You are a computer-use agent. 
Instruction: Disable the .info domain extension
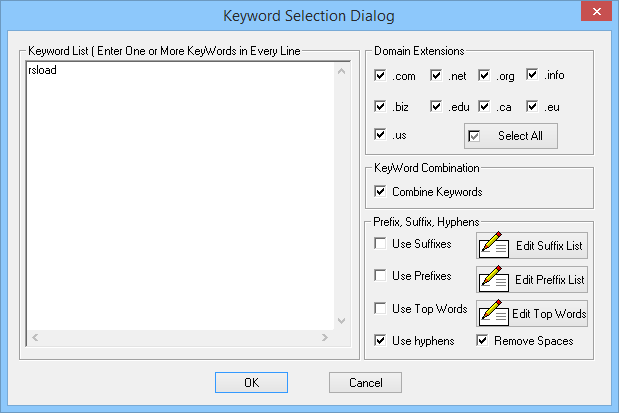tap(533, 75)
